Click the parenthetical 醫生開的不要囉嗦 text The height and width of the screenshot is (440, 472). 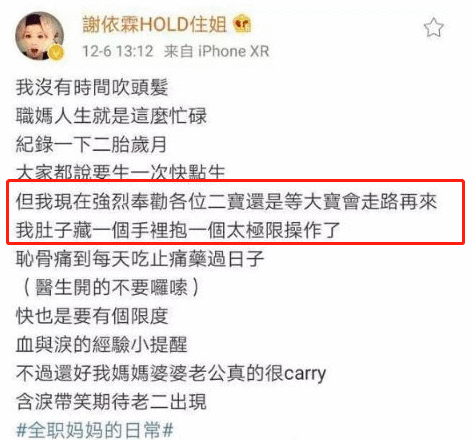[111, 287]
